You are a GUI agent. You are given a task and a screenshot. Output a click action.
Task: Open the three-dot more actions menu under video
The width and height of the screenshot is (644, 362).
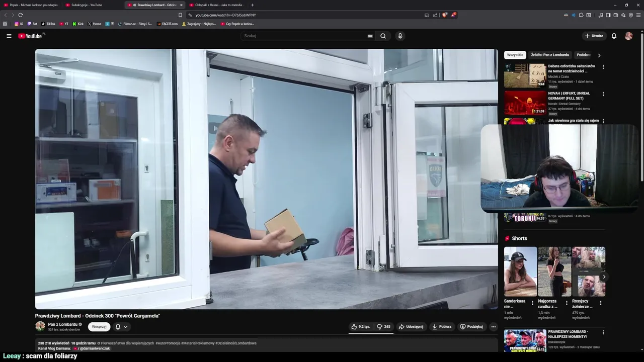click(493, 327)
